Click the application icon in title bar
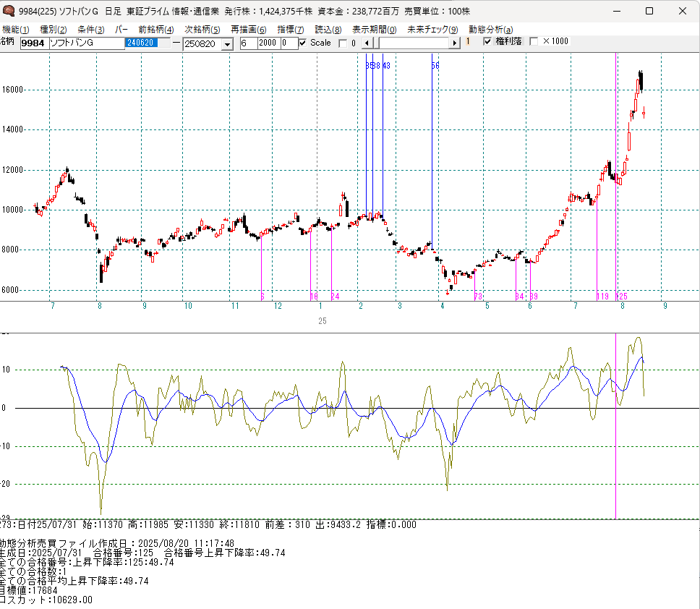This screenshot has height=609, width=700. point(8,11)
